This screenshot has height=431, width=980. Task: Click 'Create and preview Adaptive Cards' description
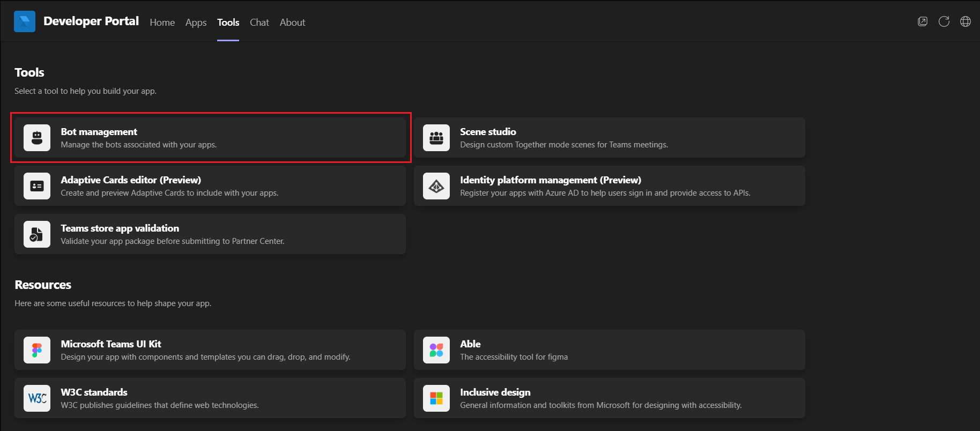[x=169, y=193]
